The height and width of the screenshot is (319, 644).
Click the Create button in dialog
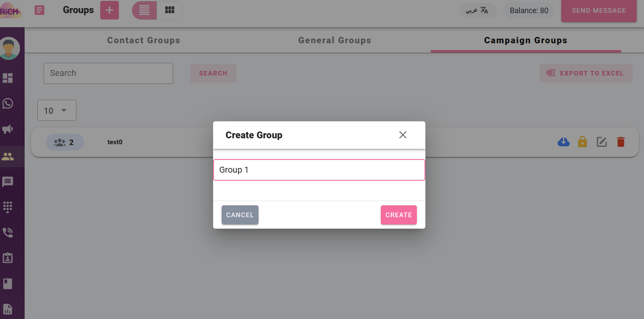[x=399, y=215]
